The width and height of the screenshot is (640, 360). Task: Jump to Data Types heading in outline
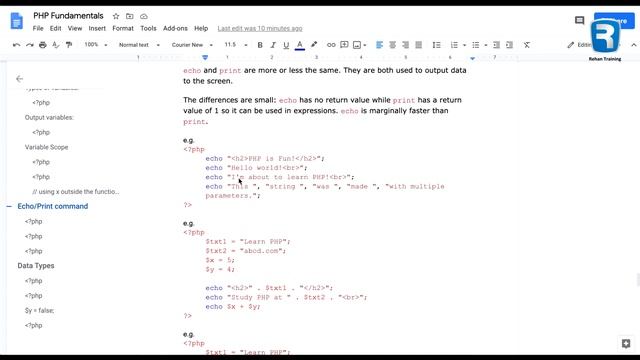pyautogui.click(x=36, y=266)
